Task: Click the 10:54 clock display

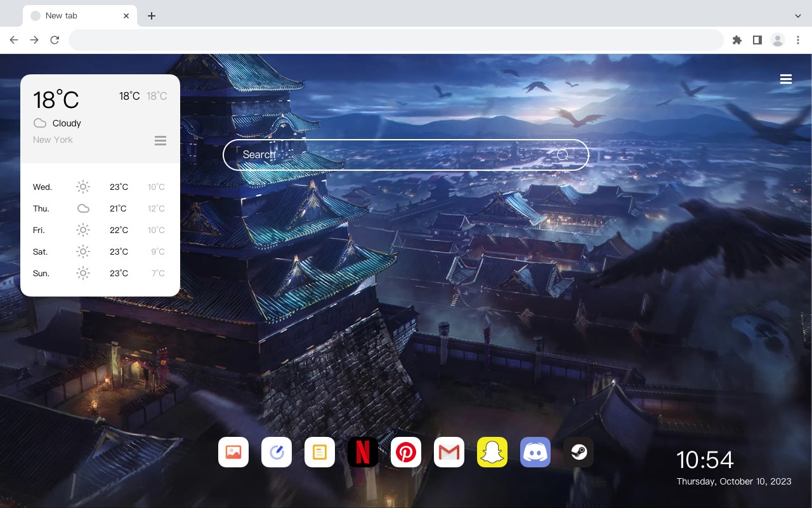Action: [x=705, y=460]
